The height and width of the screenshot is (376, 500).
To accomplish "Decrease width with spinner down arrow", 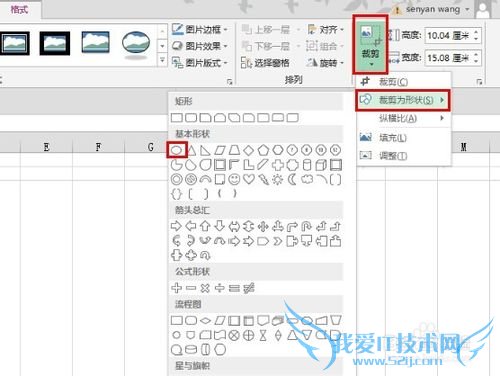I will coord(476,61).
